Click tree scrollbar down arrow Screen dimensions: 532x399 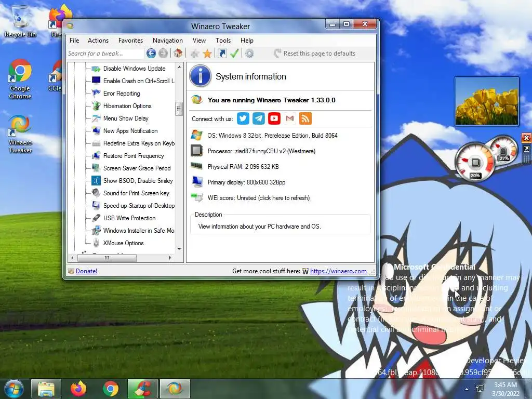pyautogui.click(x=179, y=249)
